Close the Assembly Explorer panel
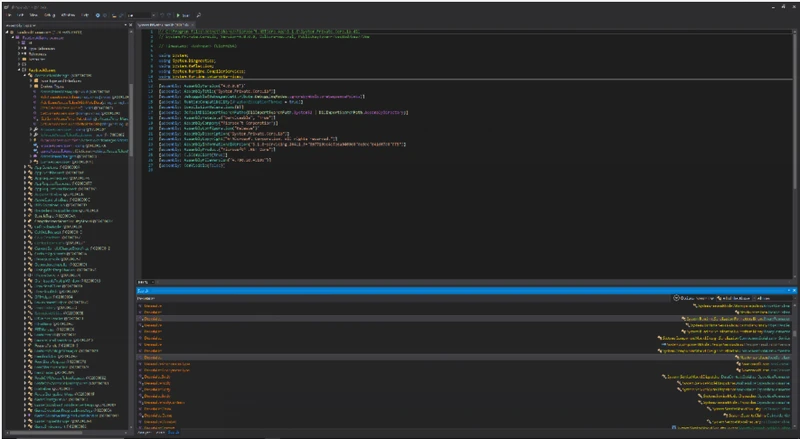The width and height of the screenshot is (800, 439). (x=131, y=25)
